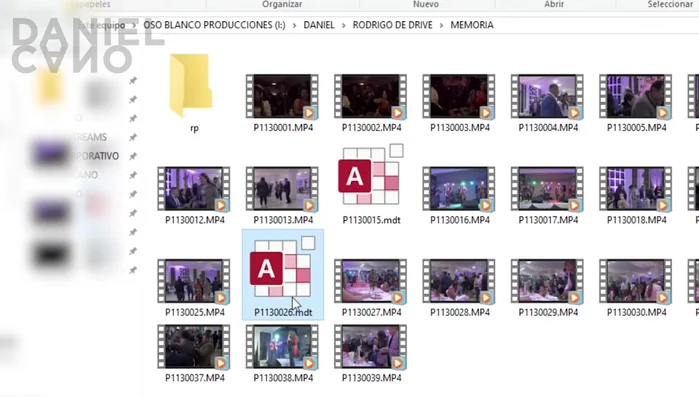This screenshot has width=699, height=397.
Task: Click the Organizar ribbon group label
Action: [x=282, y=4]
